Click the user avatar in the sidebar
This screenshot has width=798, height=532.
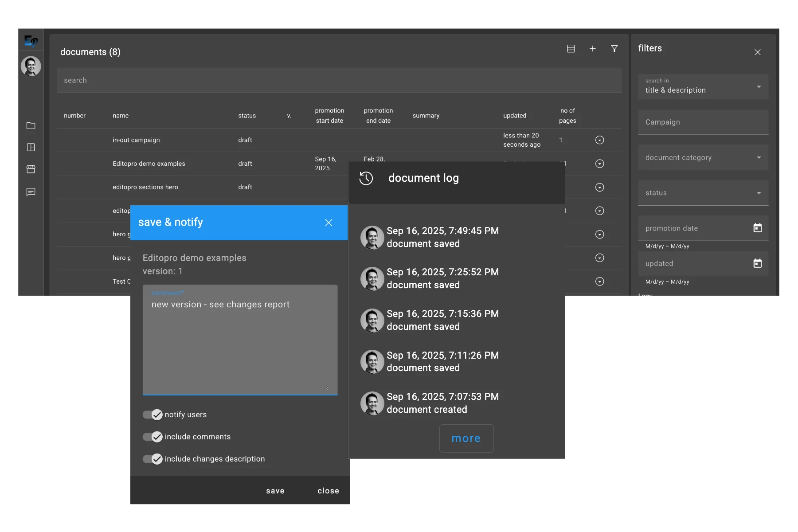[x=31, y=66]
